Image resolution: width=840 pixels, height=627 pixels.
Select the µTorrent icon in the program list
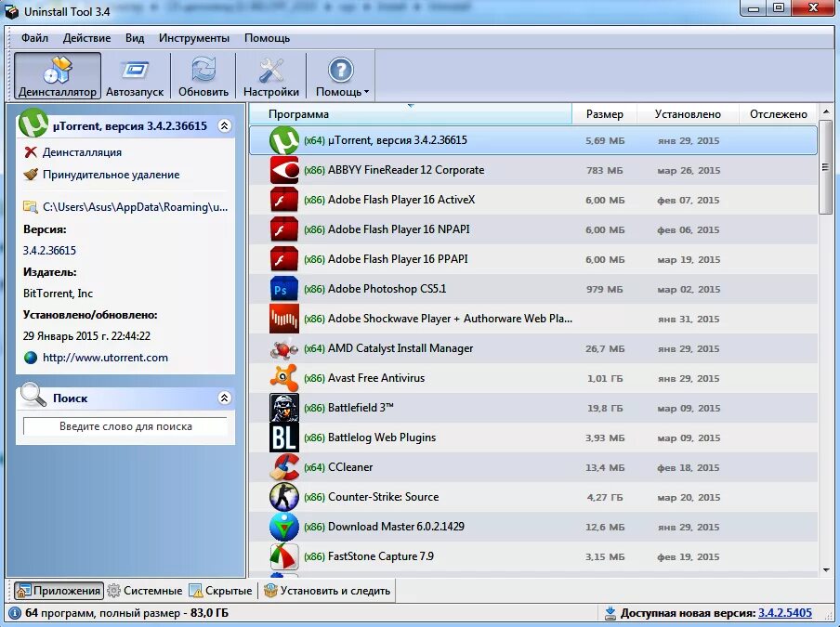(x=284, y=140)
